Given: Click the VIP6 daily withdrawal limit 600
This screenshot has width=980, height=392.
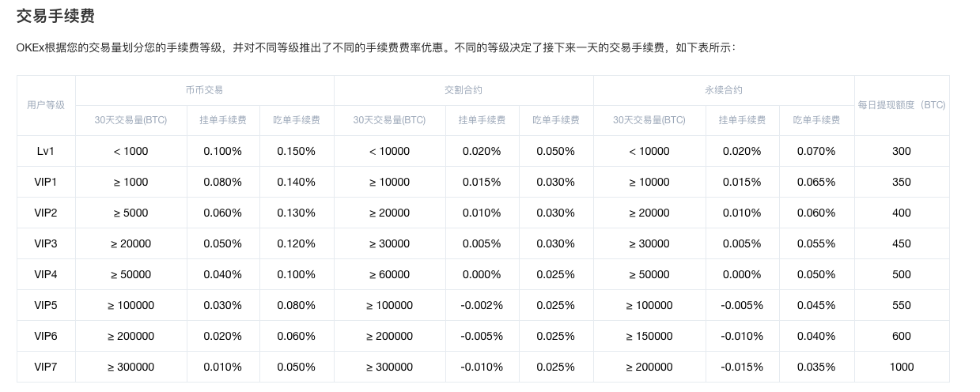Looking at the screenshot, I should click(x=902, y=336).
